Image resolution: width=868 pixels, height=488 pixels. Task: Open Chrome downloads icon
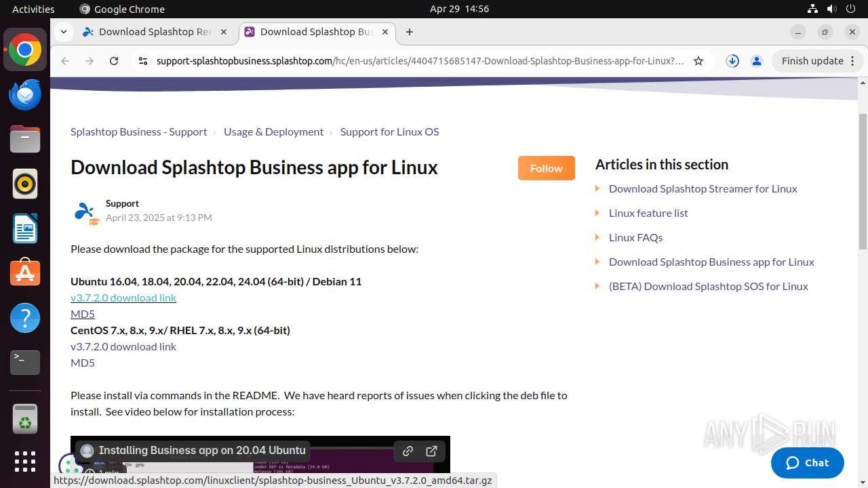click(x=732, y=61)
